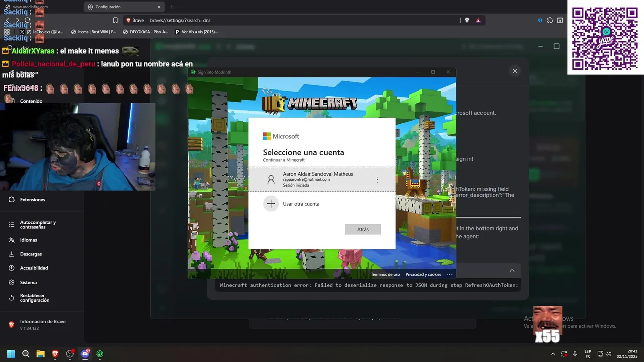Open Extensiones in Brave settings sidebar
The height and width of the screenshot is (362, 644).
pos(32,200)
